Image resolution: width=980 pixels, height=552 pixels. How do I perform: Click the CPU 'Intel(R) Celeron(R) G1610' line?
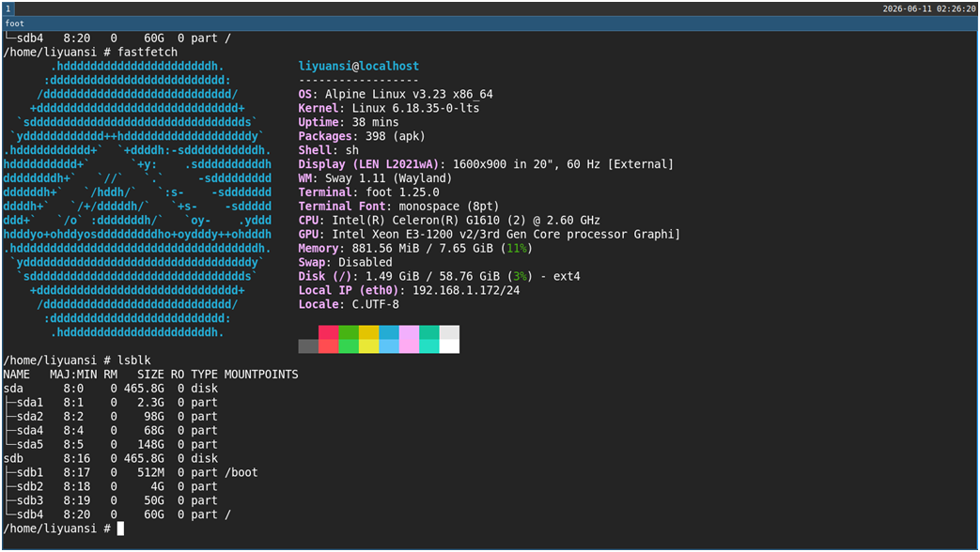[x=449, y=221]
